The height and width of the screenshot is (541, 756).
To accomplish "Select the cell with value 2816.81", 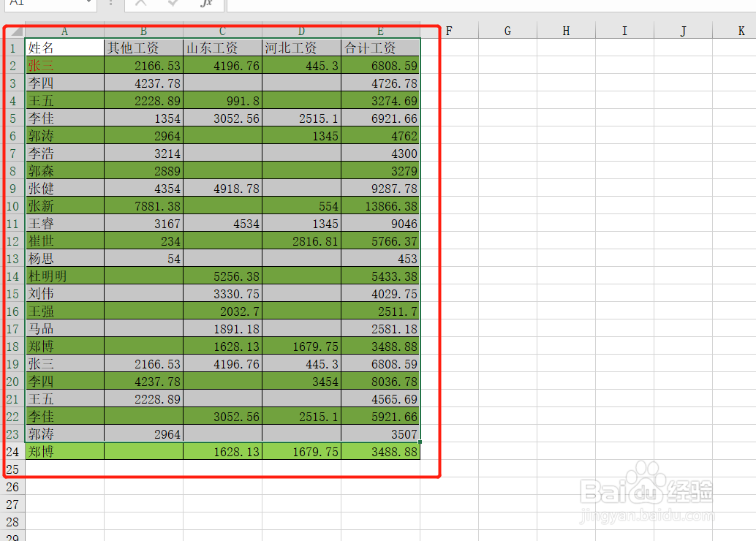I will tap(302, 241).
